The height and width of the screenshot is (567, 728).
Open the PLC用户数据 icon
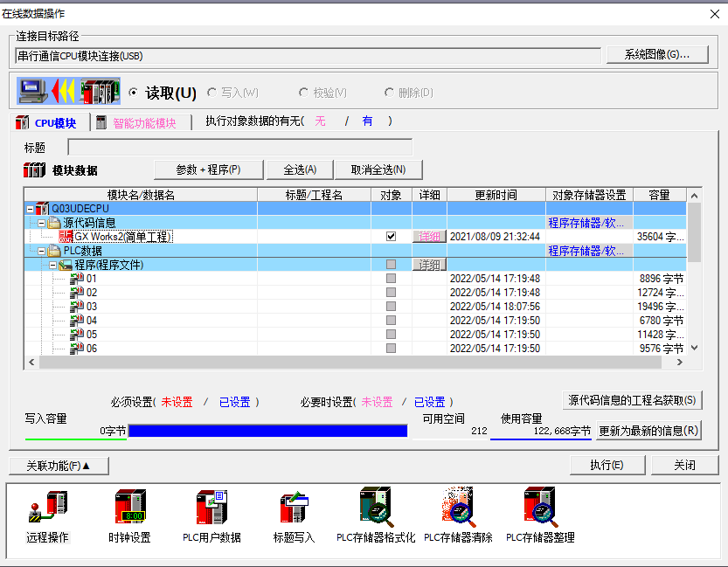coord(211,508)
